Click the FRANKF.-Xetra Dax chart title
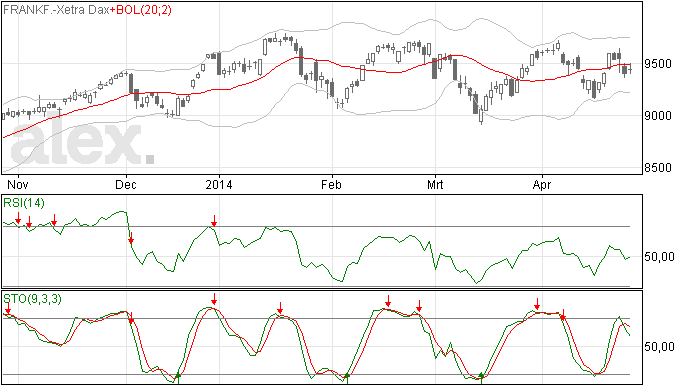 (56, 10)
